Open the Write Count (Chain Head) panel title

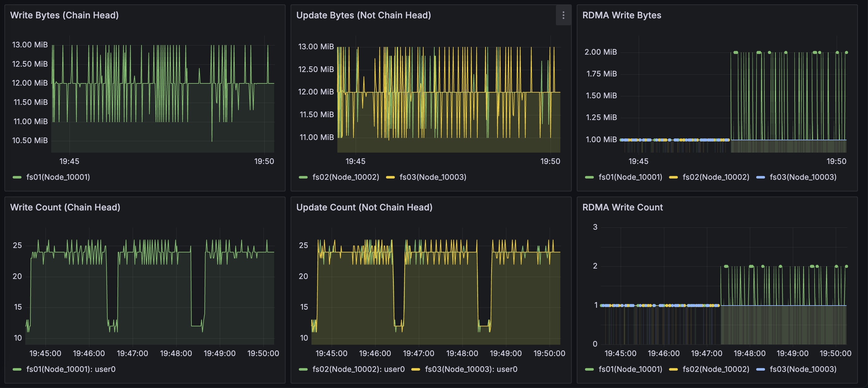point(65,207)
